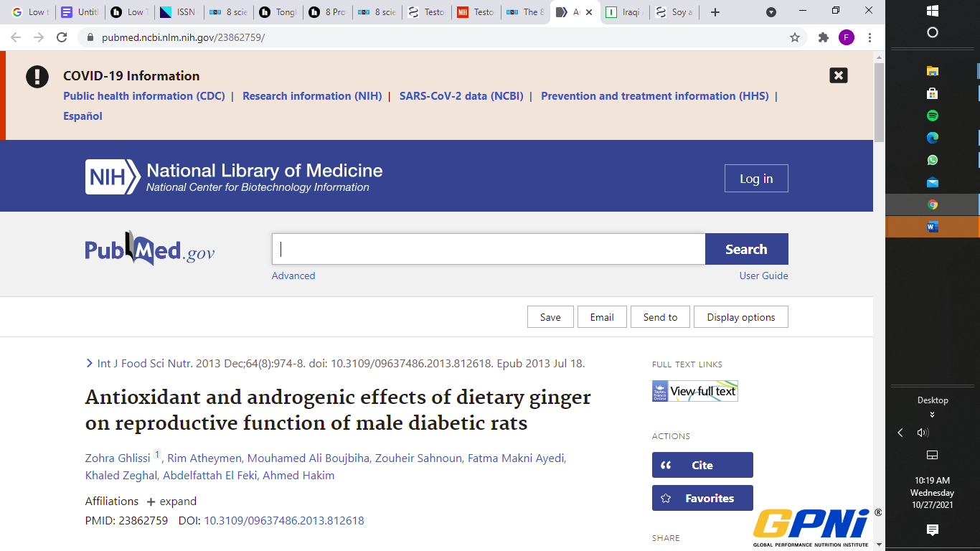
Task: Click the PubMed search input field
Action: point(488,249)
